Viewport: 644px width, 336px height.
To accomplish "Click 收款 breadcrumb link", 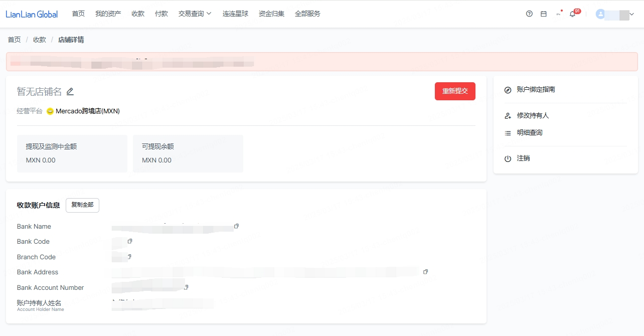I will [40, 40].
